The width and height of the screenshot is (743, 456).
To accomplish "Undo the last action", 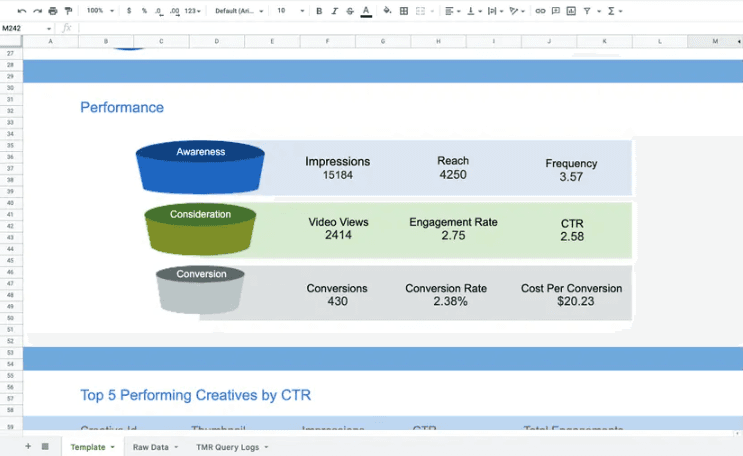I will [x=21, y=11].
